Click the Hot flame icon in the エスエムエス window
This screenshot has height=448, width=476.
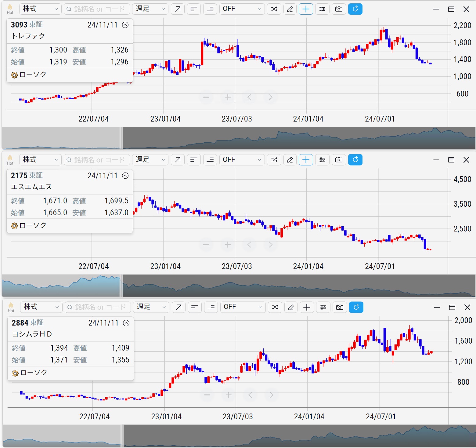pyautogui.click(x=10, y=160)
